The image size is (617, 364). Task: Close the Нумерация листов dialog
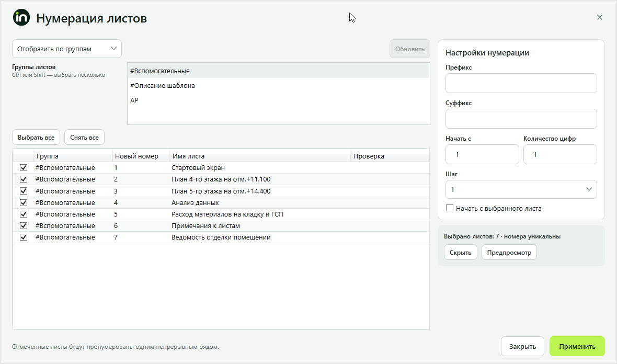click(x=599, y=17)
